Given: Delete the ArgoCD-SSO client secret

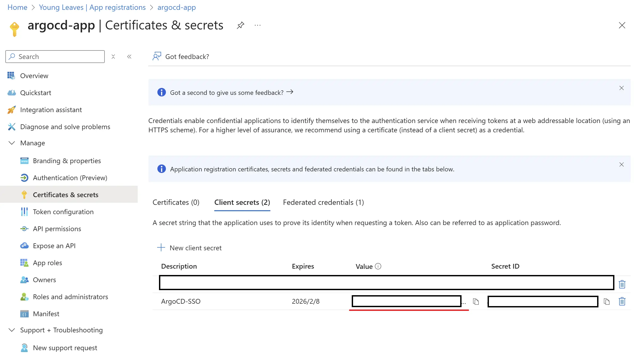Looking at the screenshot, I should click(x=622, y=301).
